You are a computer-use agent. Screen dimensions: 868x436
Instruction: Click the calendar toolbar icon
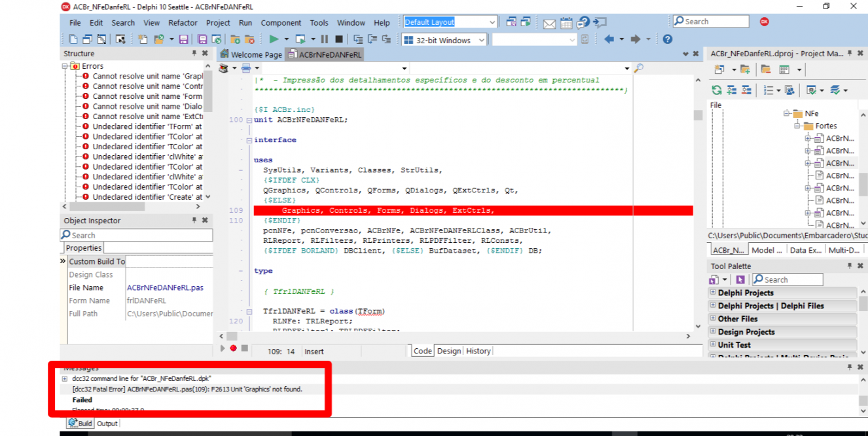click(567, 23)
